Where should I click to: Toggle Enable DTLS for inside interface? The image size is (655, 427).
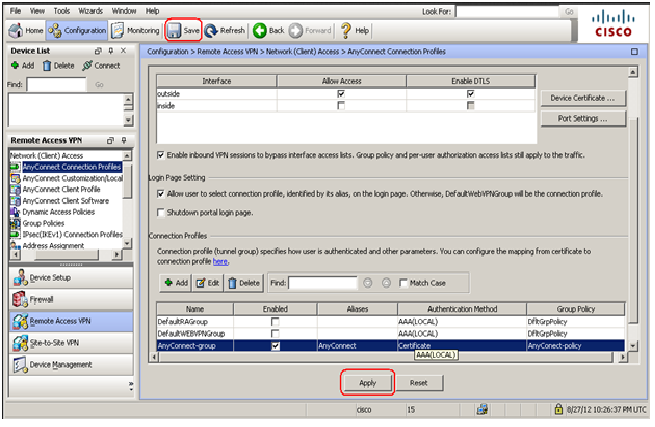tap(471, 105)
